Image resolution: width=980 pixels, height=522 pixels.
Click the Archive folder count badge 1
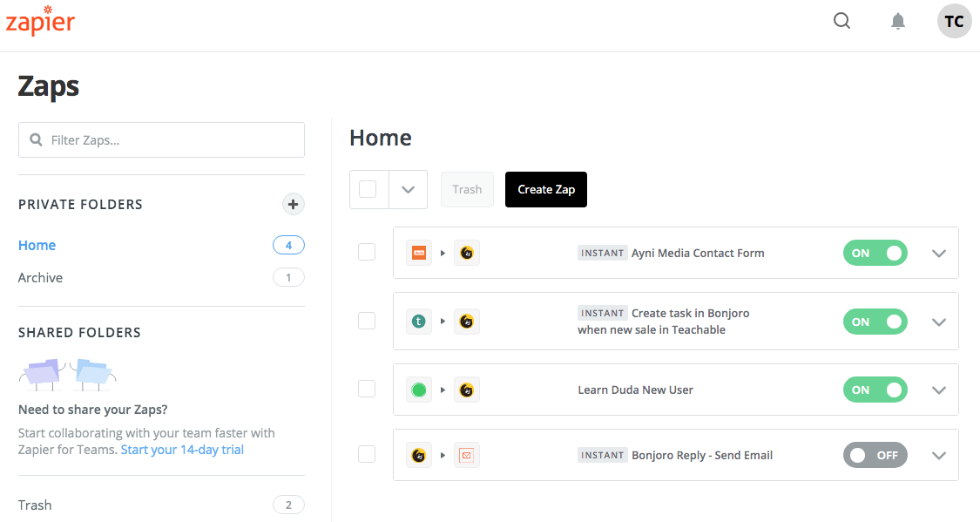(x=288, y=278)
